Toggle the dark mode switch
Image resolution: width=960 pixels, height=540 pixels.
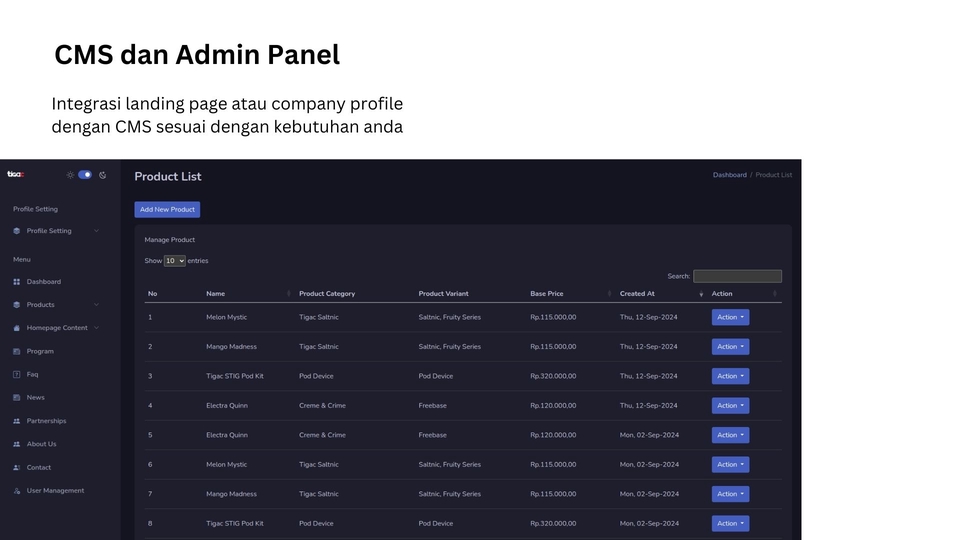[85, 174]
